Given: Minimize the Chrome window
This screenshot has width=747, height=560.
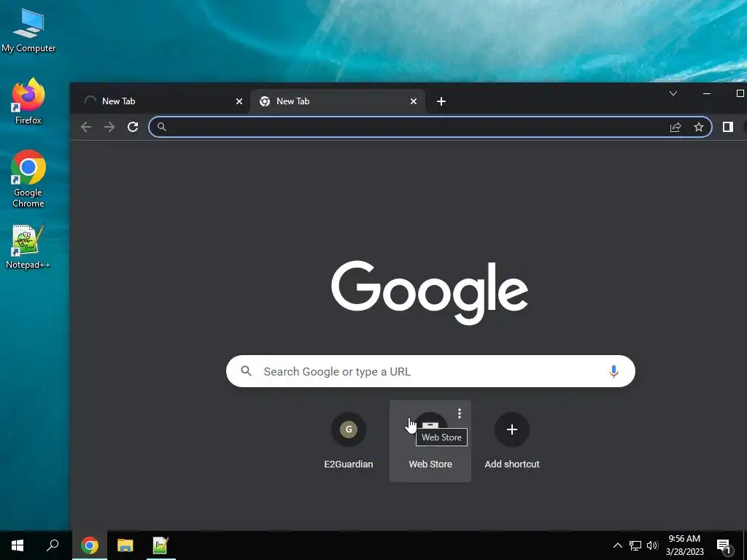Looking at the screenshot, I should point(707,93).
